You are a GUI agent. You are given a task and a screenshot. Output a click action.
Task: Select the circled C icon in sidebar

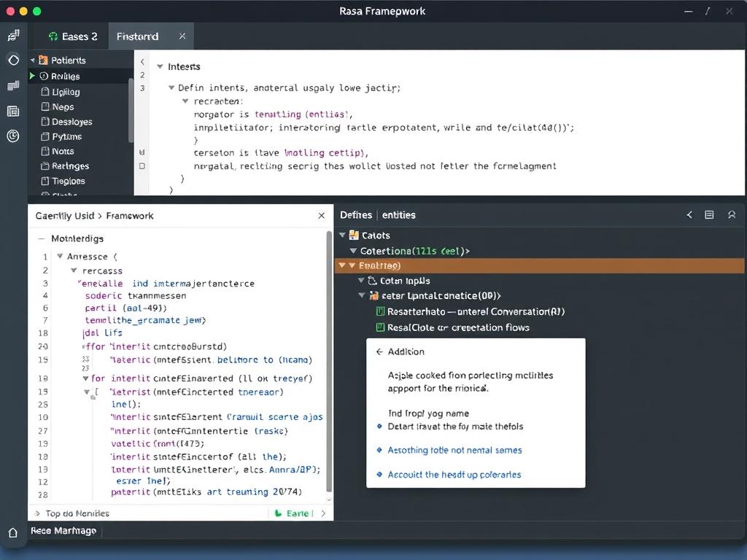[x=13, y=136]
